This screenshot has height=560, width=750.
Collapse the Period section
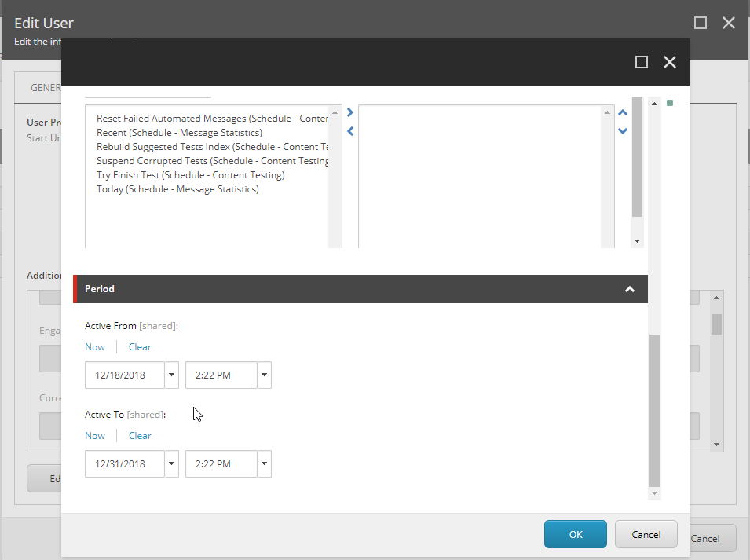tap(629, 289)
